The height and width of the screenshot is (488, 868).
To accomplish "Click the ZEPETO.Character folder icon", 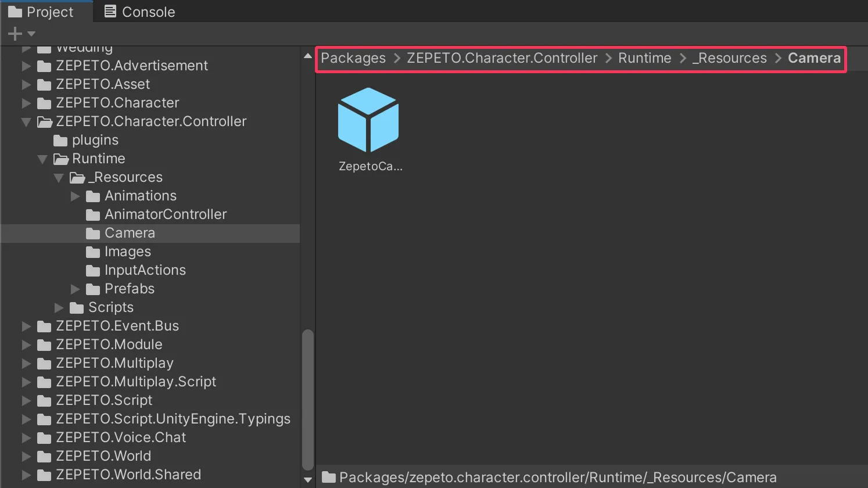I will click(44, 103).
